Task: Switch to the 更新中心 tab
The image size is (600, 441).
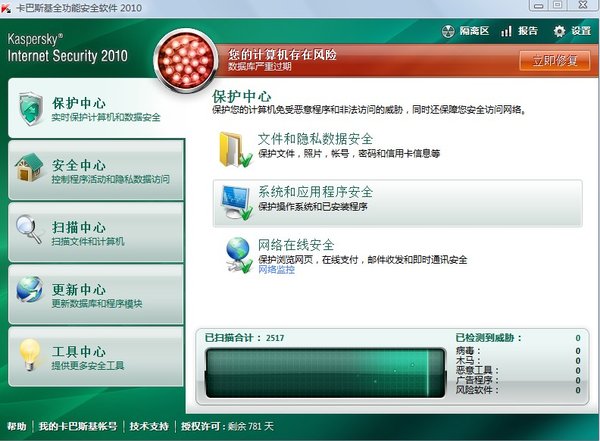Action: pyautogui.click(x=96, y=294)
